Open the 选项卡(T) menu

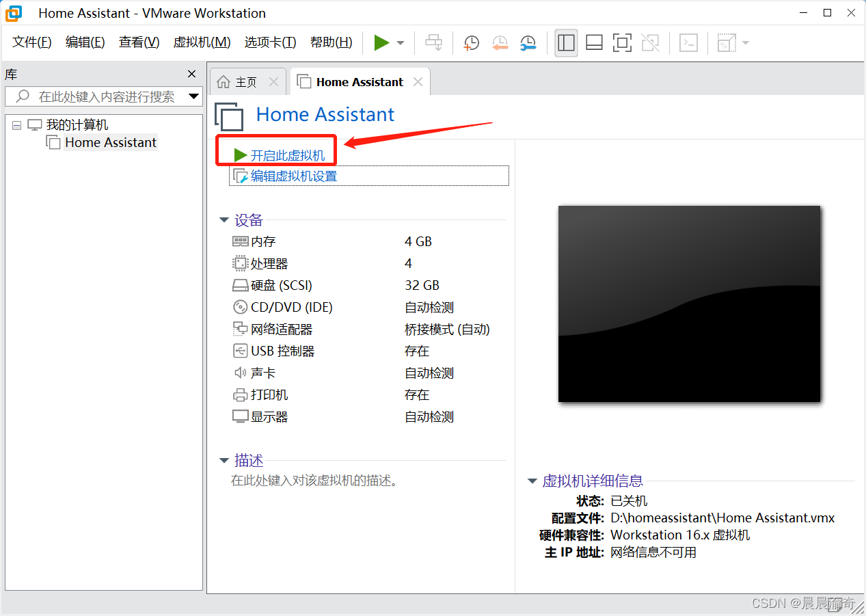pos(271,42)
